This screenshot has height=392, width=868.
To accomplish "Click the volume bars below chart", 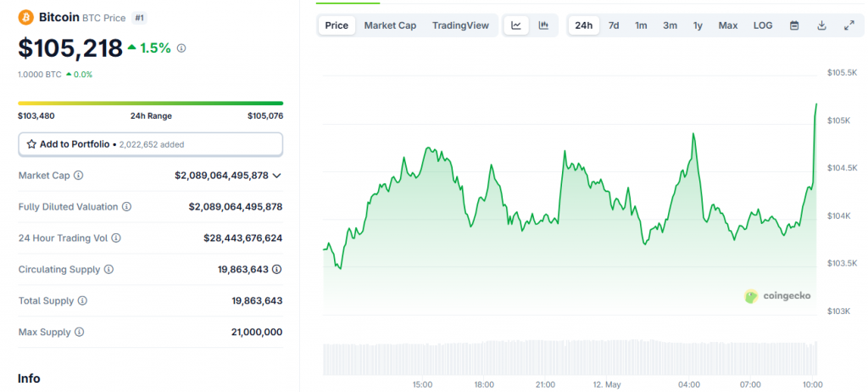I will coord(570,358).
